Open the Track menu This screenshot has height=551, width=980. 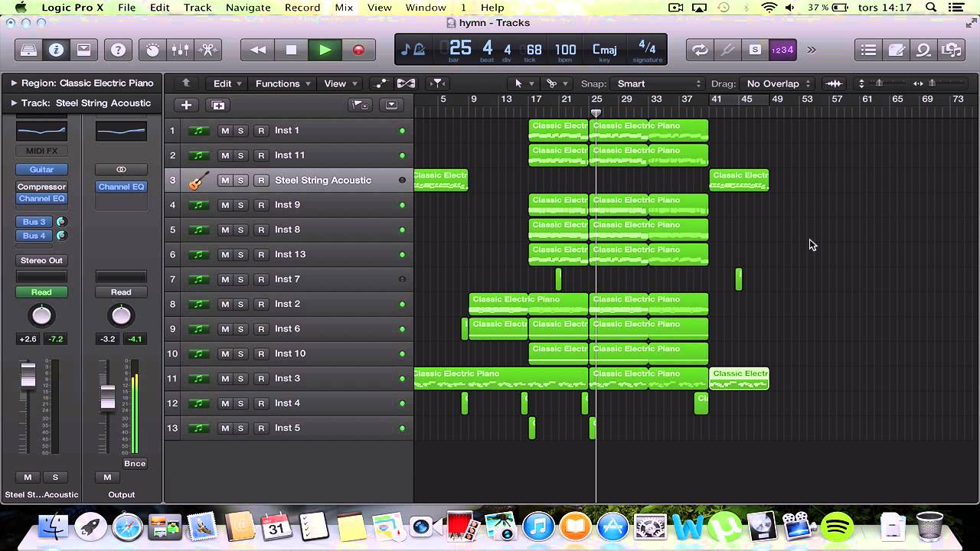[197, 8]
